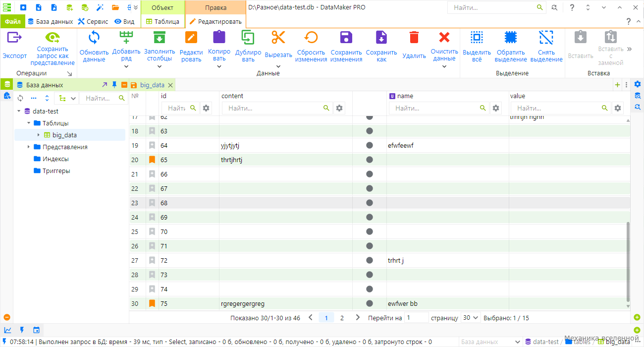Click the lightning icon in bottom-left bar

[22, 330]
